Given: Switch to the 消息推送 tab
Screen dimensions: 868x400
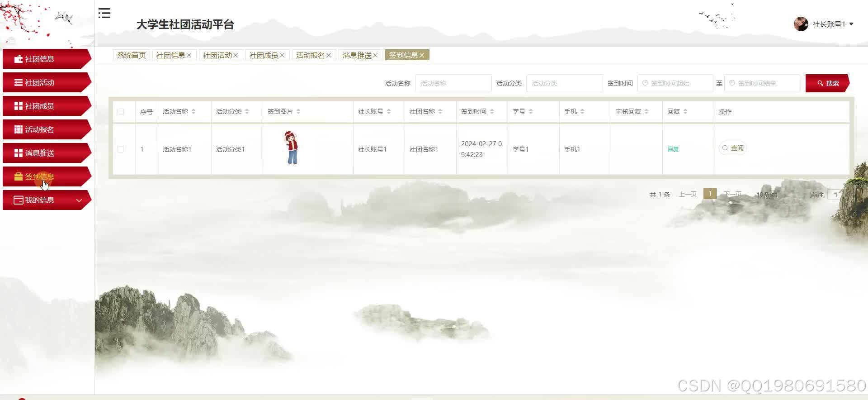Looking at the screenshot, I should tap(357, 55).
